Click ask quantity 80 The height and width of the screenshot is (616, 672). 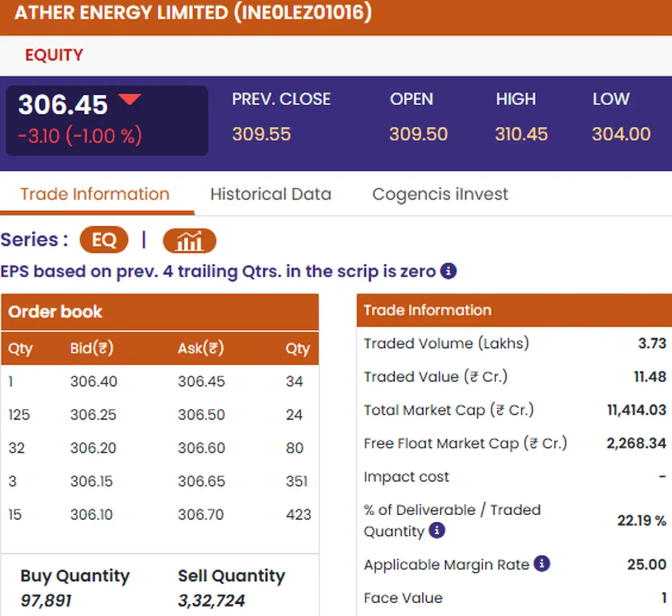295,448
